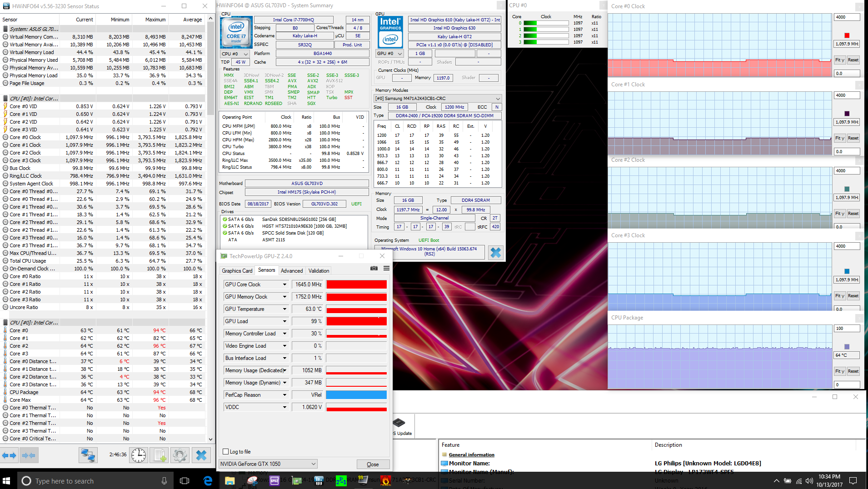This screenshot has width=868, height=489.
Task: Select the Total CPU Usage sensor row
Action: tap(103, 261)
